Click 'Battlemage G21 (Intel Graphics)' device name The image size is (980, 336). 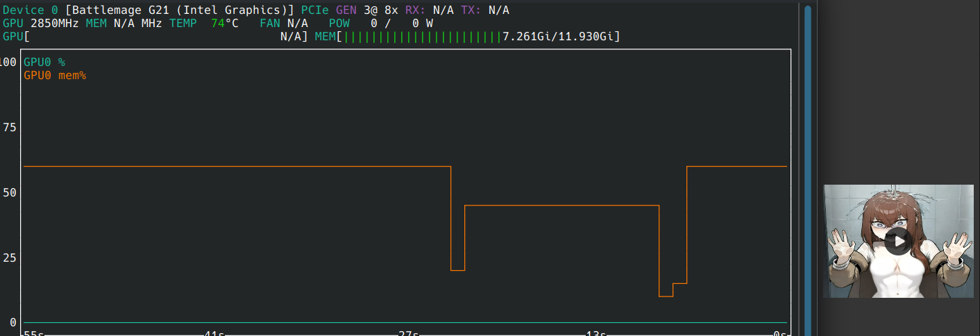click(180, 10)
